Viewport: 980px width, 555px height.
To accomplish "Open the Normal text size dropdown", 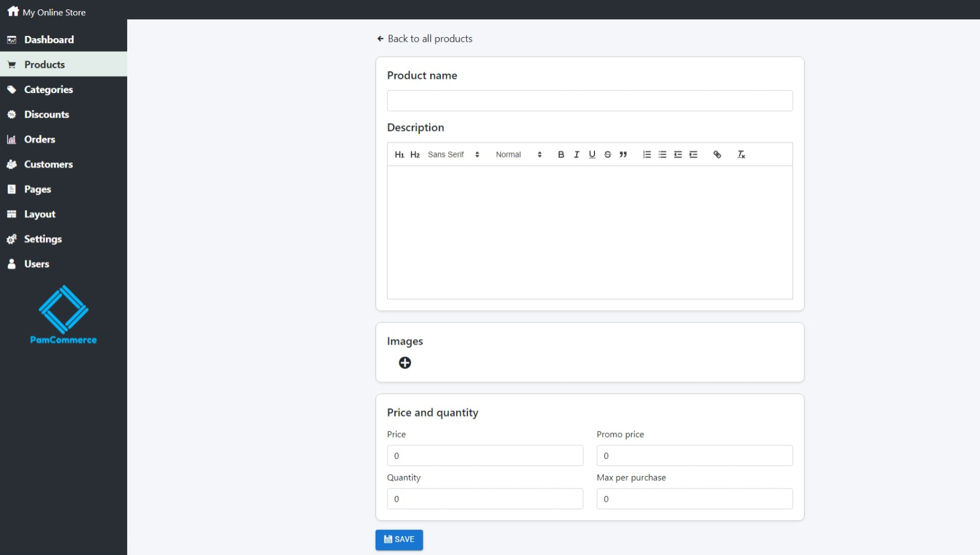I will pos(517,154).
